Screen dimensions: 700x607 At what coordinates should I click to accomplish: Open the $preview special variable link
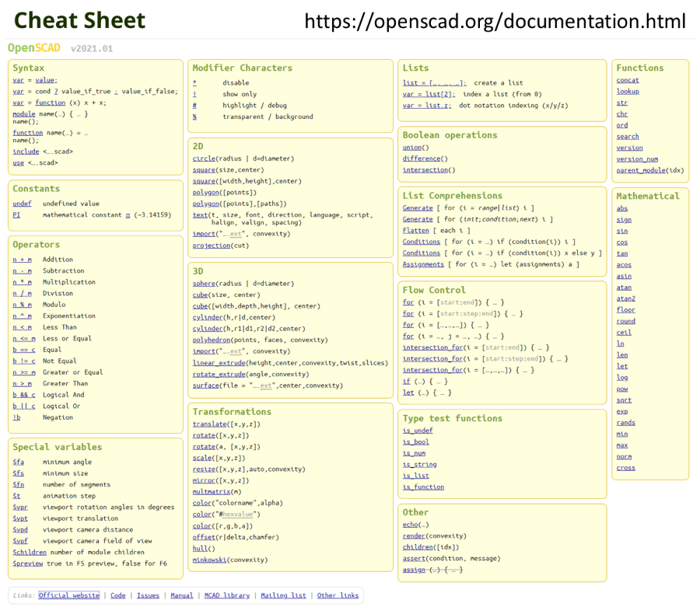[x=28, y=563]
